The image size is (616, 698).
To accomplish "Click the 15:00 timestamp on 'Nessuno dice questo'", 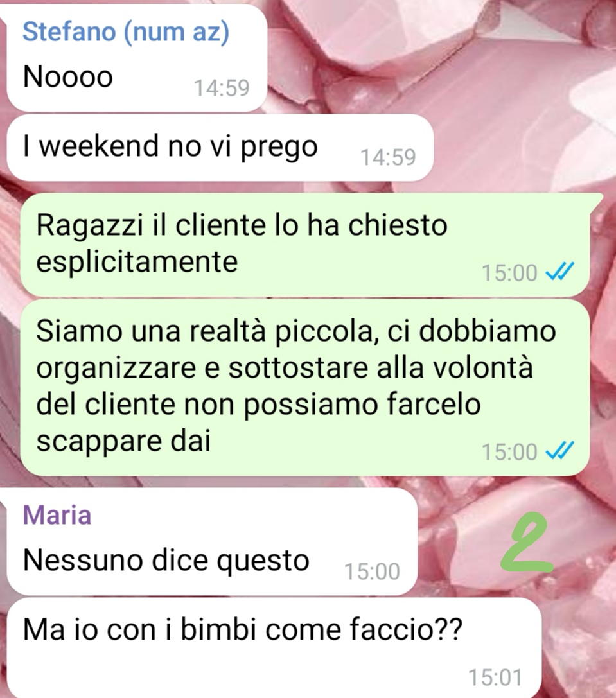I will 372,571.
